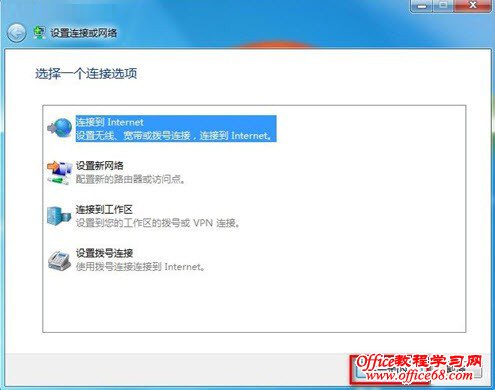This screenshot has width=495, height=390.
Task: Choose the 连接到工作区 option
Action: (104, 209)
